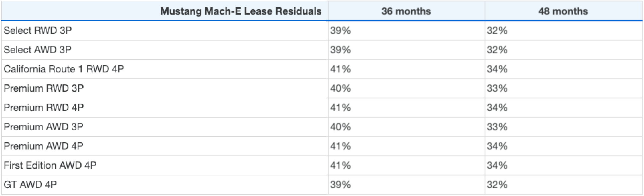Click the Premium AWD 4P row label
The width and height of the screenshot is (644, 196).
[x=43, y=146]
